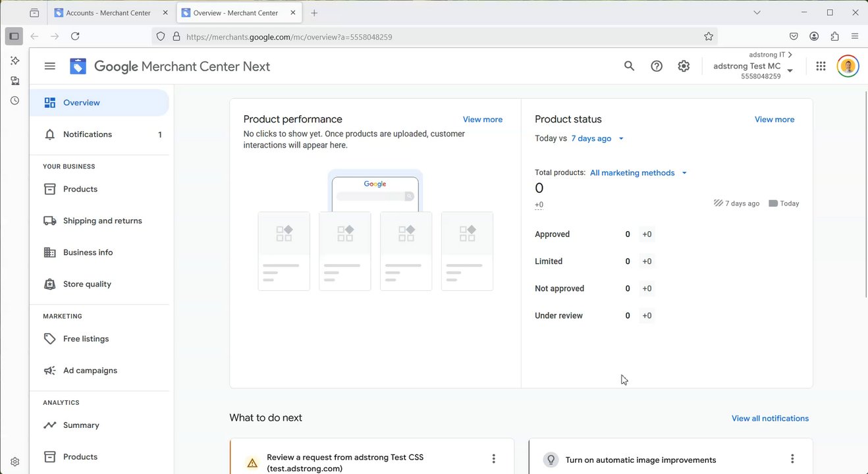This screenshot has height=474, width=868.
Task: Click the page vertical scrollbar
Action: (865, 197)
